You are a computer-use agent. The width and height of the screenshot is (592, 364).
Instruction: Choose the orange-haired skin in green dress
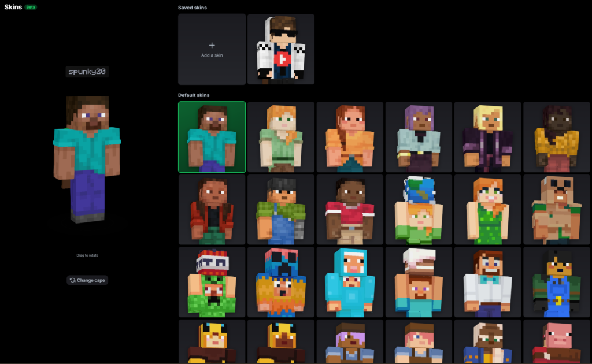point(487,210)
